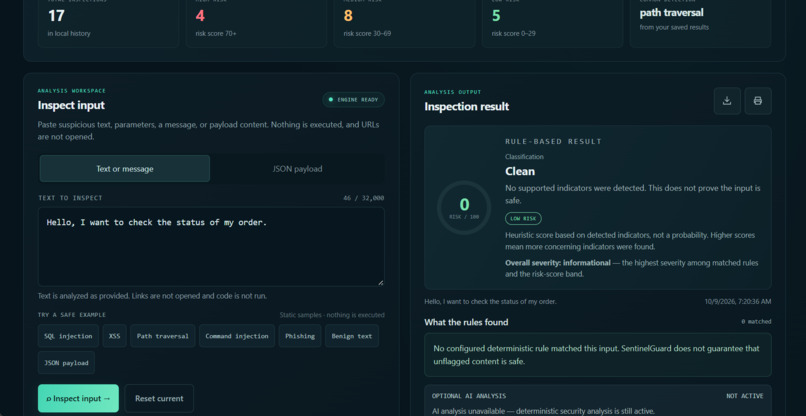Switch to the Text or message tab
Viewport: 806px width, 416px height.
point(125,169)
